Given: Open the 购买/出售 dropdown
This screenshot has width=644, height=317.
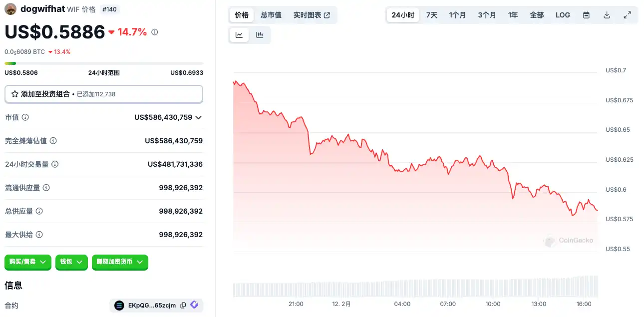Looking at the screenshot, I should click(28, 262).
